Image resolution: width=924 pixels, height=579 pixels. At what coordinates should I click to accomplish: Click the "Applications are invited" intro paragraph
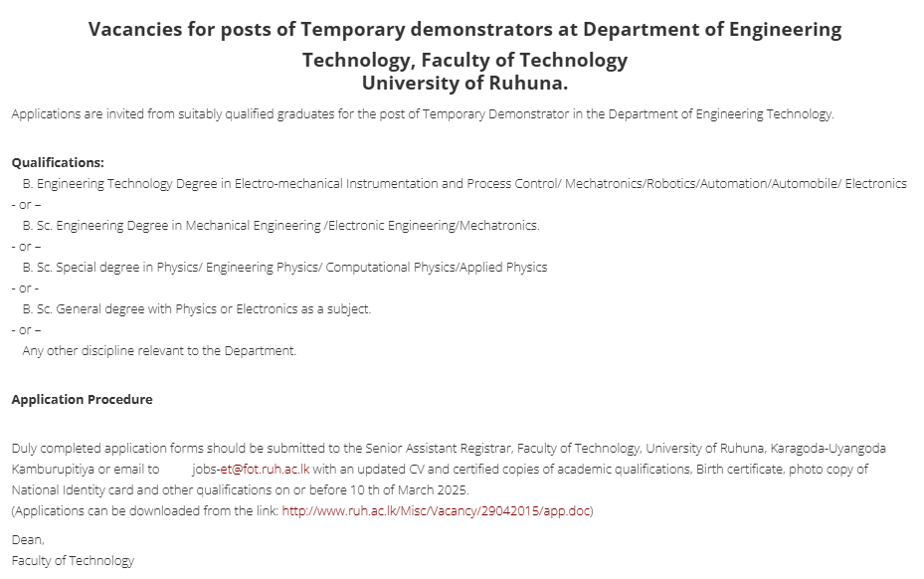tap(423, 113)
